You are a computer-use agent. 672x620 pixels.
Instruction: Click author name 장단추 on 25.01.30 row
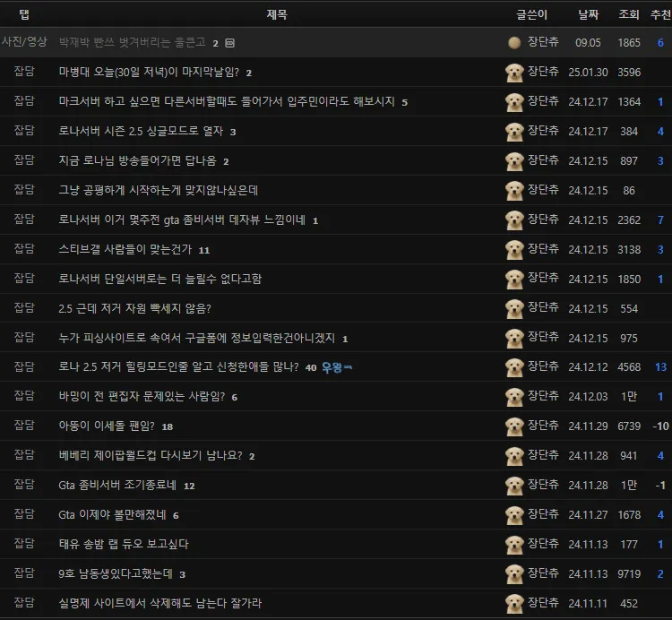tap(543, 71)
